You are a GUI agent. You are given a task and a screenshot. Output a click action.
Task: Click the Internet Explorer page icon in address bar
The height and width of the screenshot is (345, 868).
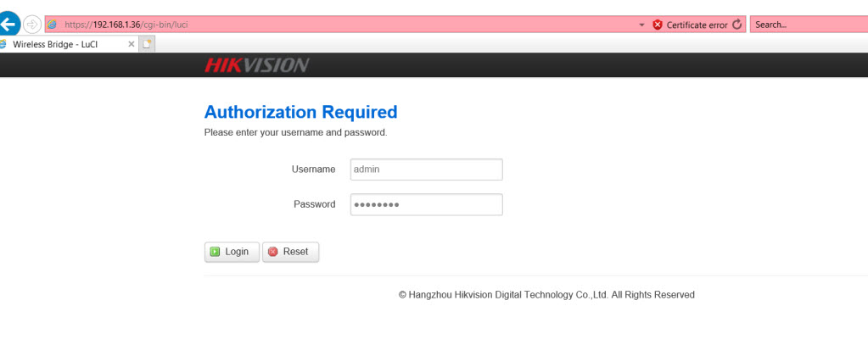pos(53,25)
